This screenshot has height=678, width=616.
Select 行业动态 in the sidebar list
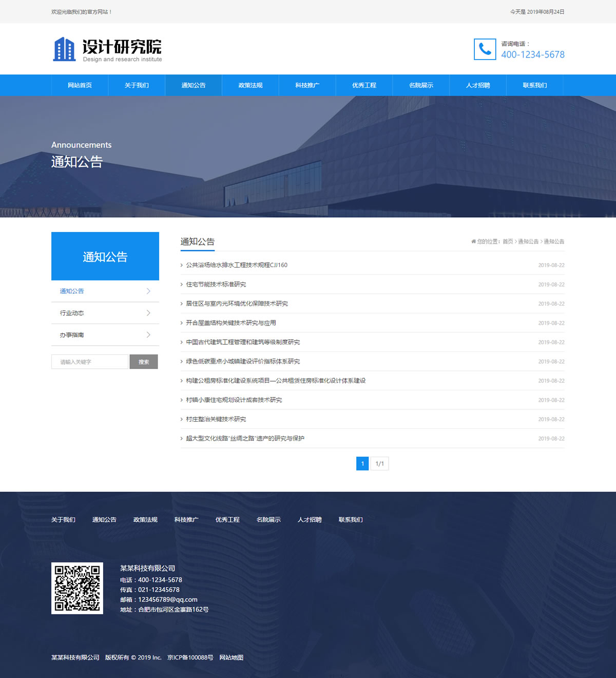pyautogui.click(x=72, y=313)
